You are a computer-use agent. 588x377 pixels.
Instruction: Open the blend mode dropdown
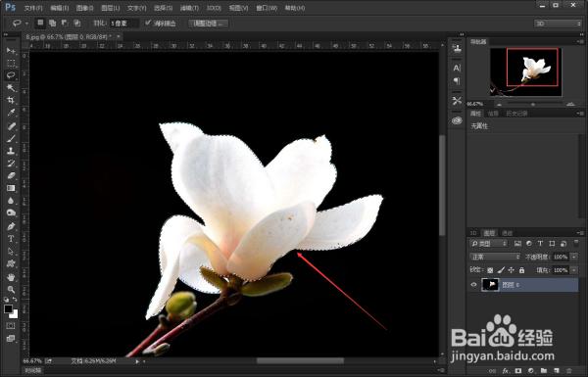point(495,257)
